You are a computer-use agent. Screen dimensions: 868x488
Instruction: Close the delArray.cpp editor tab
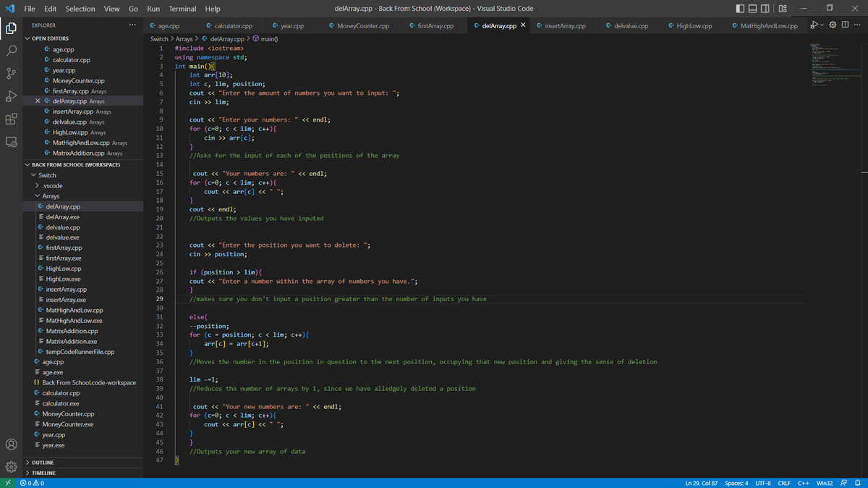[x=522, y=26]
